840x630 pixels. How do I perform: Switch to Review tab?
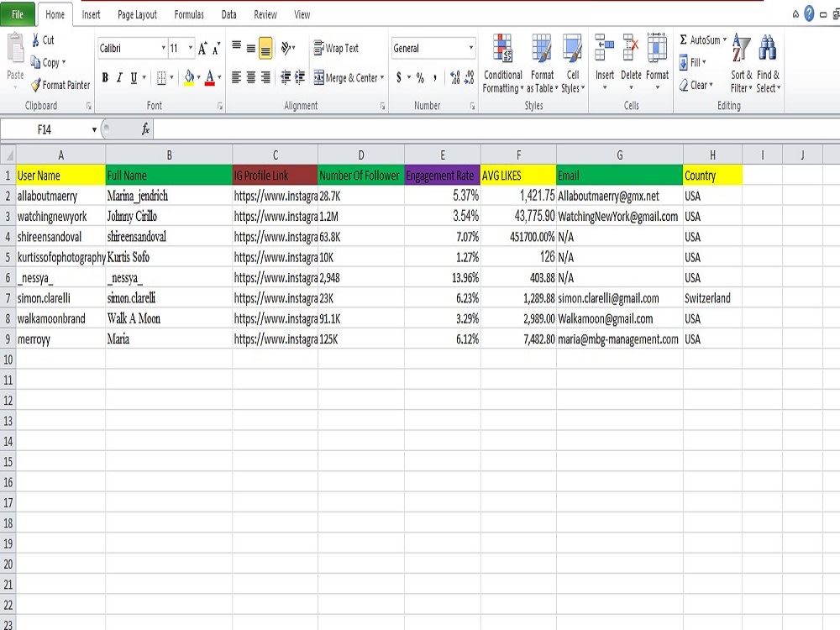tap(265, 14)
